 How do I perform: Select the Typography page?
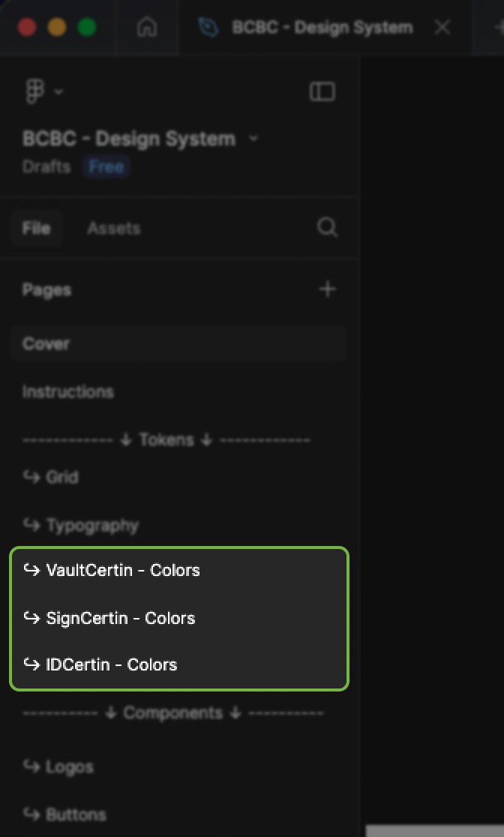pyautogui.click(x=91, y=525)
